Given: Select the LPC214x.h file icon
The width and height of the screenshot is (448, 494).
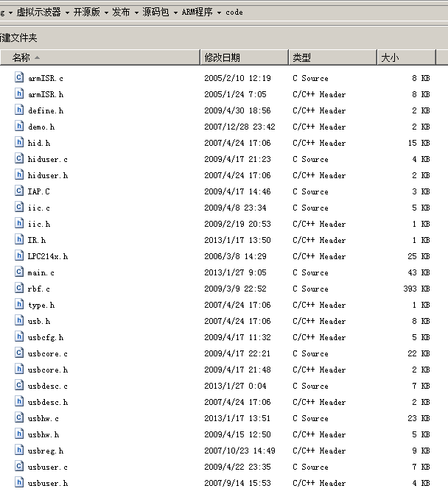Looking at the screenshot, I should click(x=19, y=255).
